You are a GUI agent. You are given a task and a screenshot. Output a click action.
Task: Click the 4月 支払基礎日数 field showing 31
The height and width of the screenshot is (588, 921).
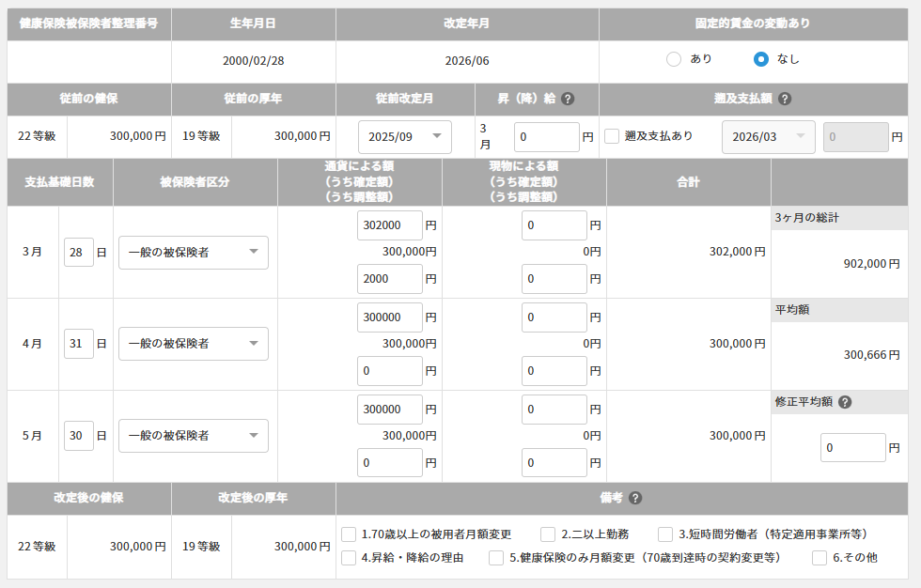(x=79, y=343)
